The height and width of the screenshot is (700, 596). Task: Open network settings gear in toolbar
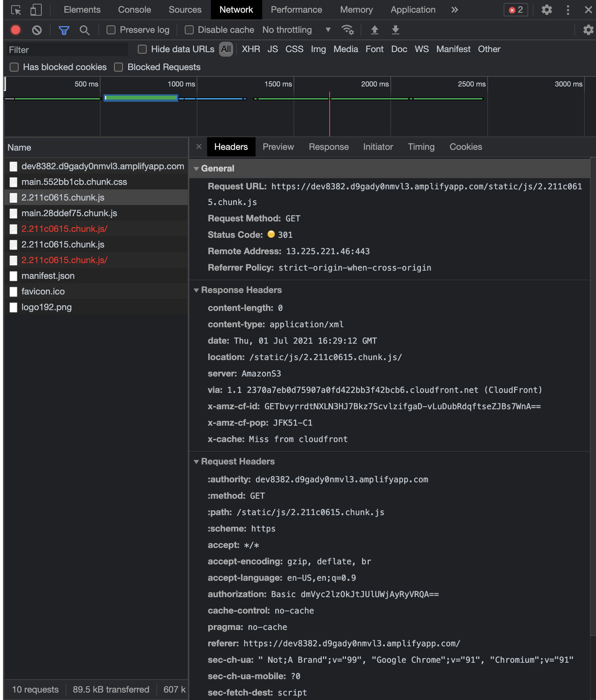pyautogui.click(x=588, y=30)
